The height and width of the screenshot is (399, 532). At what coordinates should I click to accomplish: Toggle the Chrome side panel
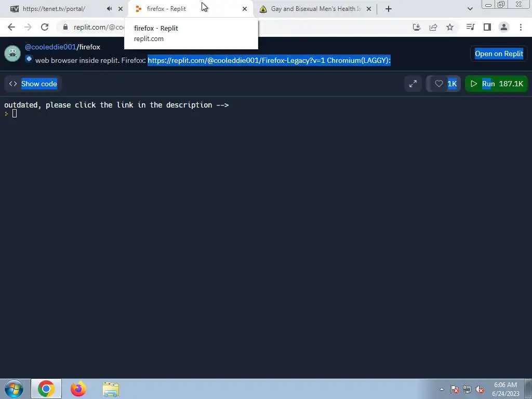click(487, 27)
